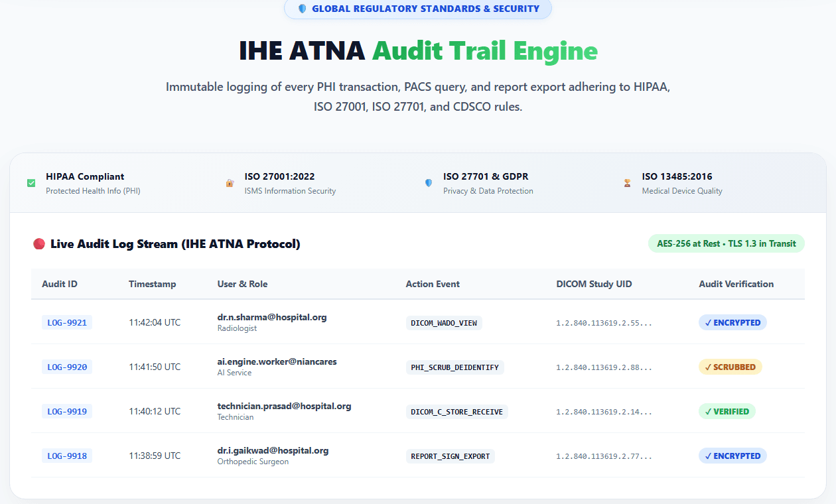This screenshot has width=836, height=504.
Task: Click the lock icon beside ISO 27001:2022
Action: [230, 183]
